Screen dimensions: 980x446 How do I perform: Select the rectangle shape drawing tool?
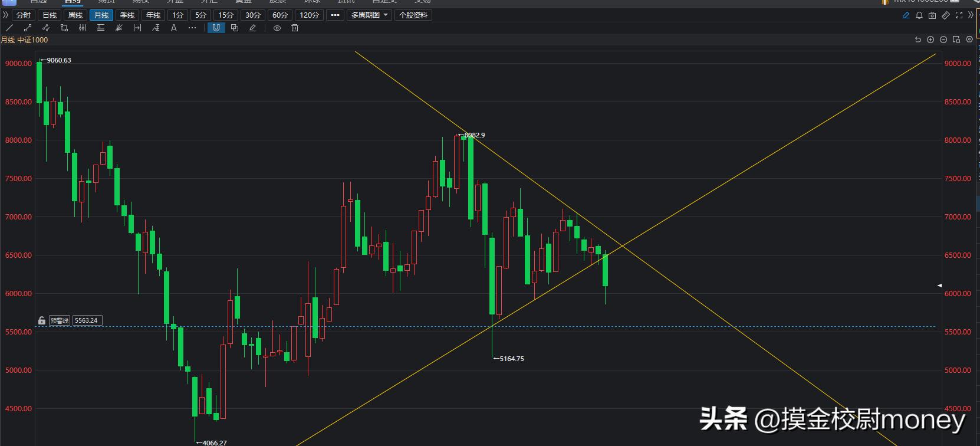pyautogui.click(x=64, y=28)
